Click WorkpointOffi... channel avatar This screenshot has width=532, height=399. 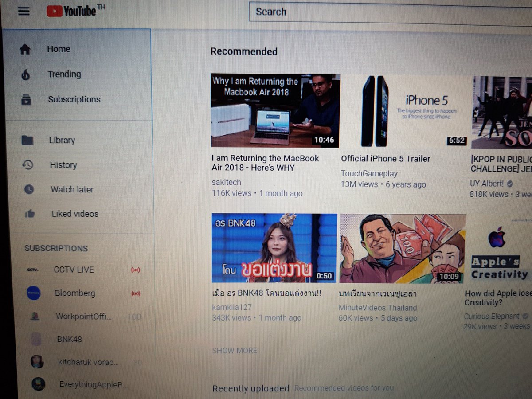tap(35, 317)
